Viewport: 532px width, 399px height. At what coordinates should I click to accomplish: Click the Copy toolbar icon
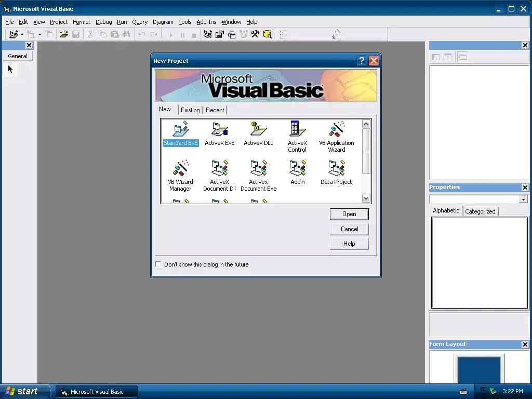point(102,34)
